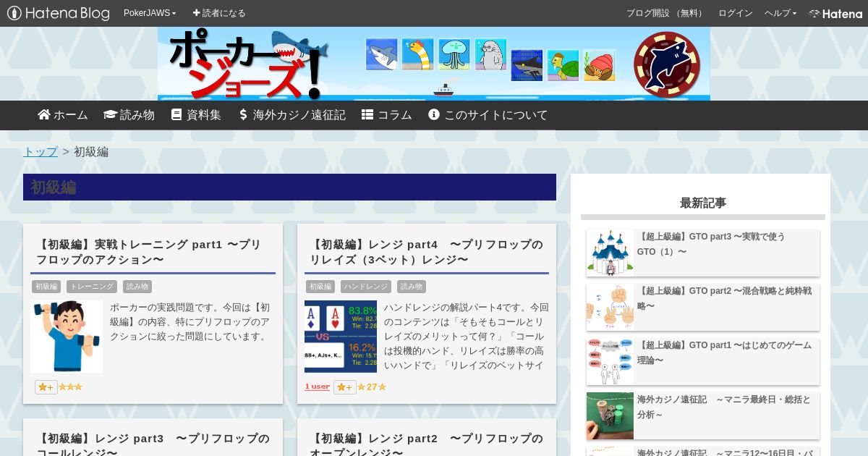
Task: Click the トレーニング tag
Action: point(92,287)
